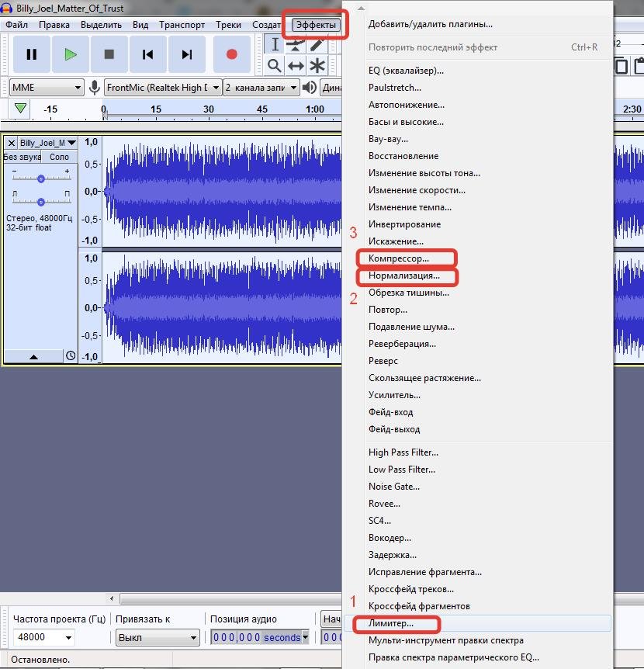Click the track gain slider knob
Image resolution: width=644 pixels, height=669 pixels.
pos(41,179)
